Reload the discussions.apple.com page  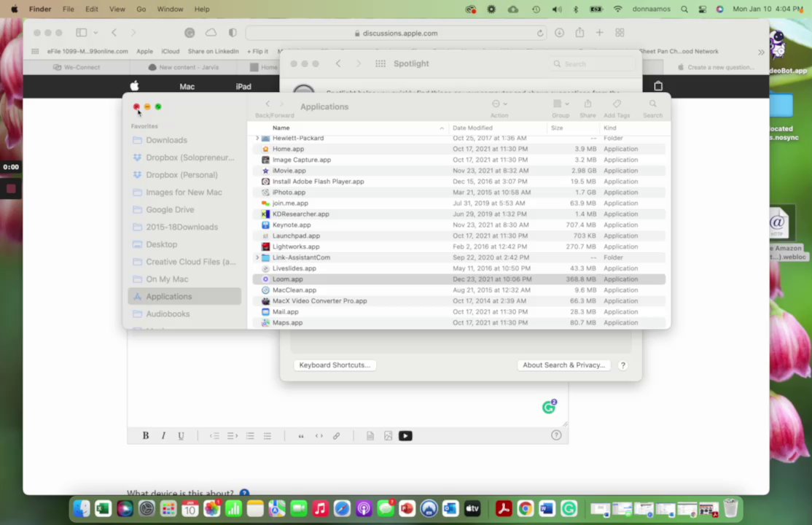[x=540, y=33]
